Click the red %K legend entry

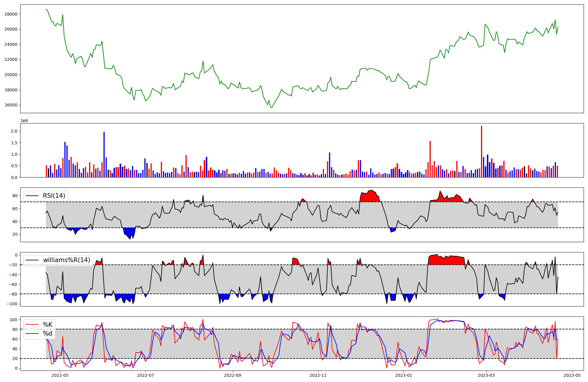(48, 325)
